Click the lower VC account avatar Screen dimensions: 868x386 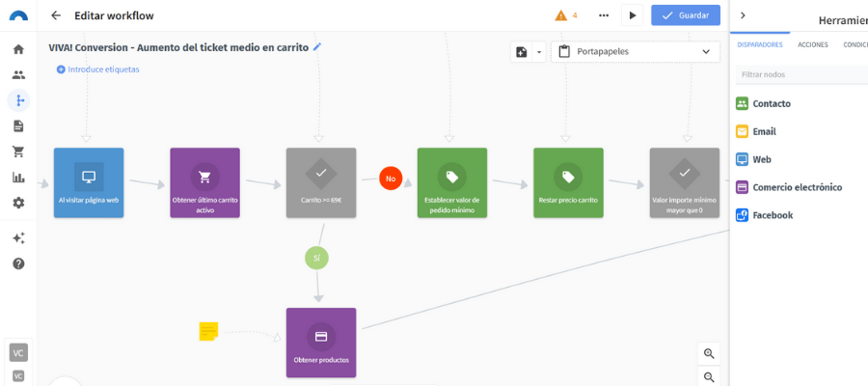tap(18, 375)
